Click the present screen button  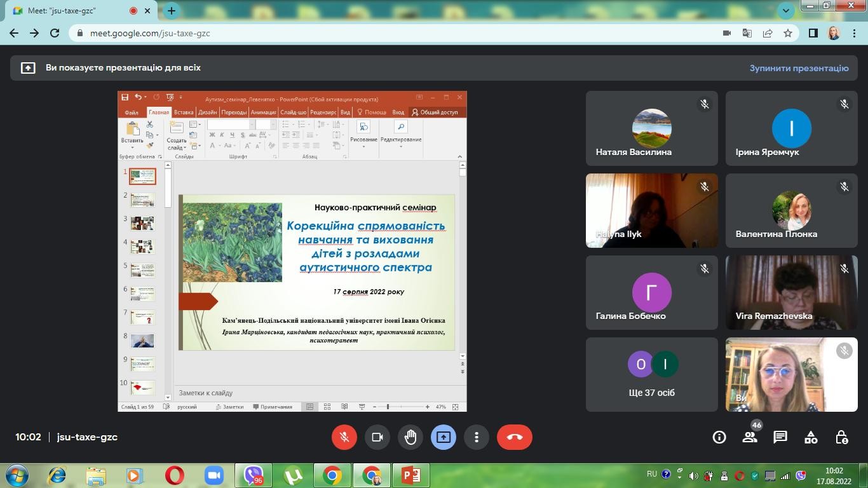click(444, 437)
